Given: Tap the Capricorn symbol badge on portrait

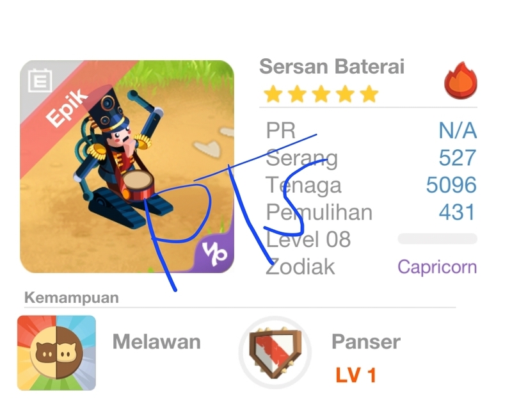Looking at the screenshot, I should click(214, 254).
